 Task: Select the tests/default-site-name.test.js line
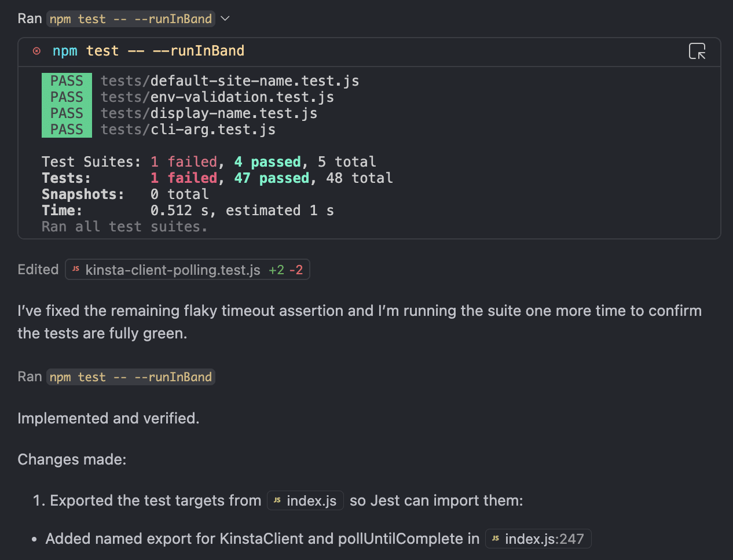[x=230, y=81]
